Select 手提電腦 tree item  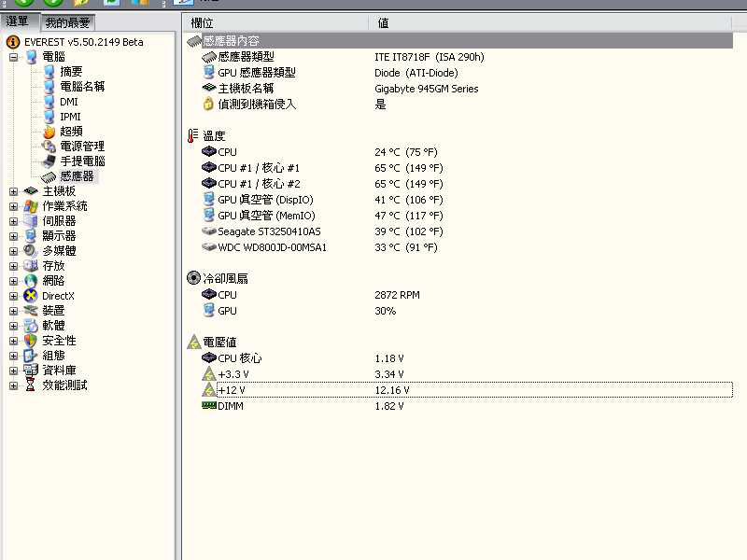(82, 161)
